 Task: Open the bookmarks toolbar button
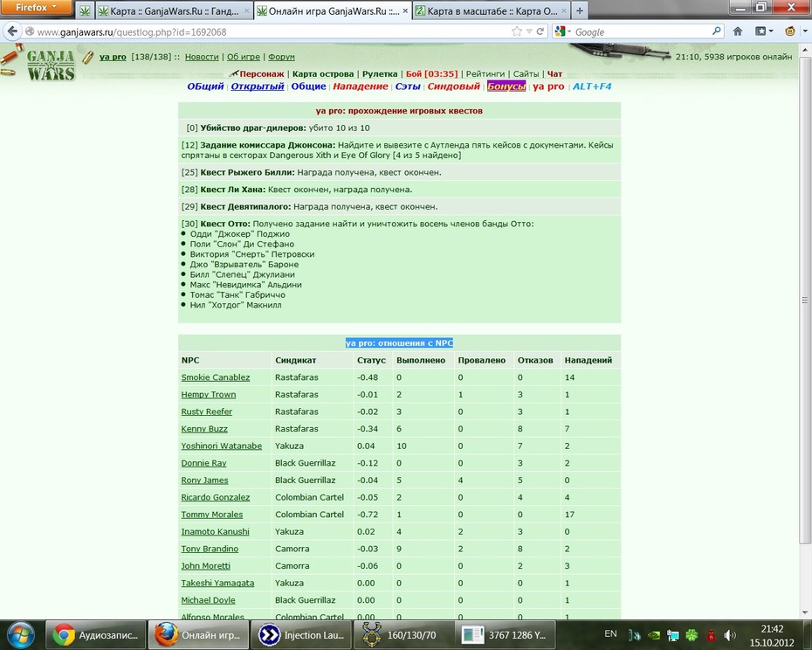[764, 31]
